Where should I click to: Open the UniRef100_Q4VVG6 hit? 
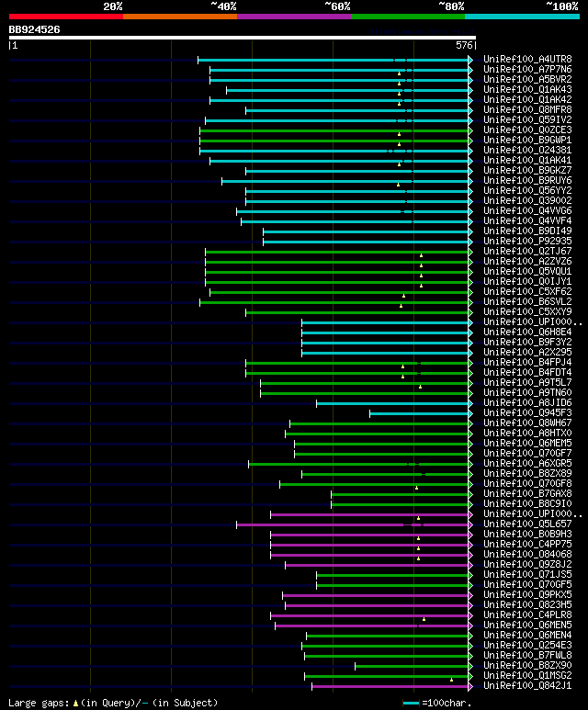click(527, 210)
